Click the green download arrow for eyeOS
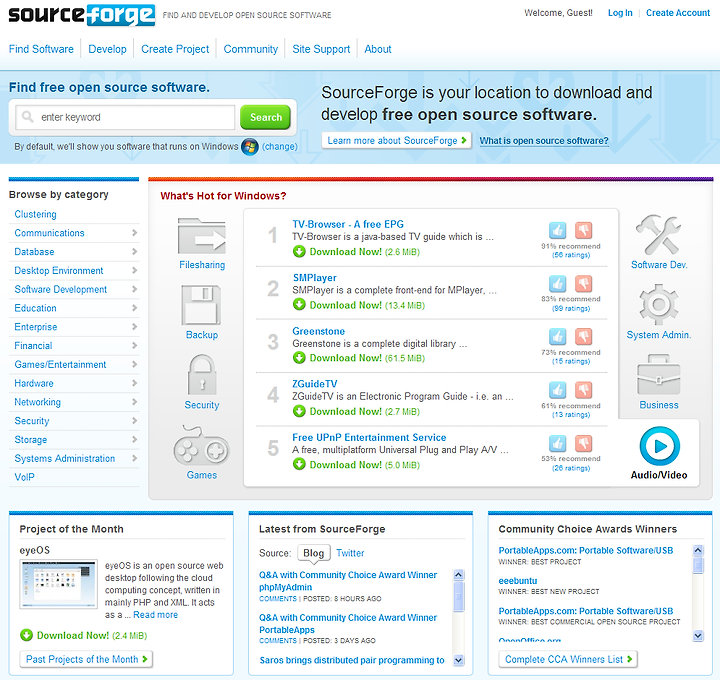 27,635
